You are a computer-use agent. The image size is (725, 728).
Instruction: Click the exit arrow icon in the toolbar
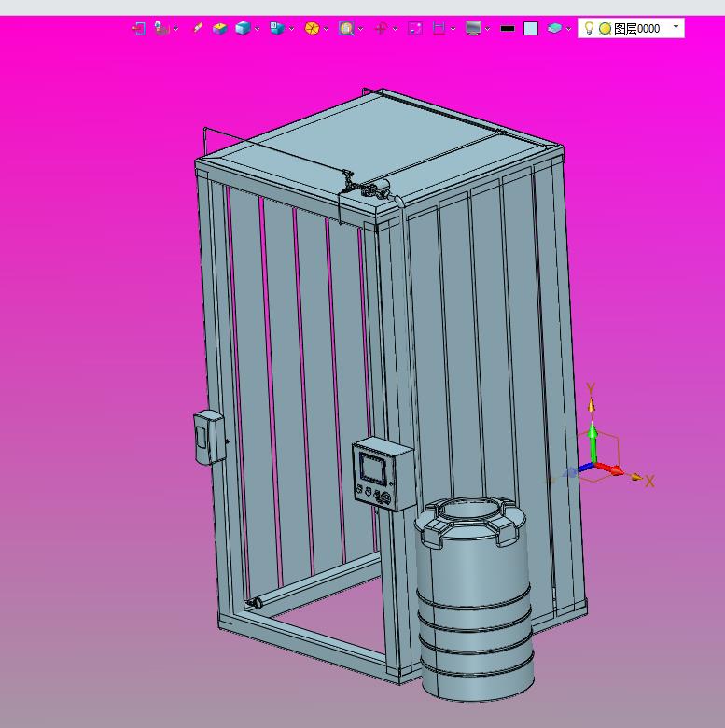pos(138,29)
